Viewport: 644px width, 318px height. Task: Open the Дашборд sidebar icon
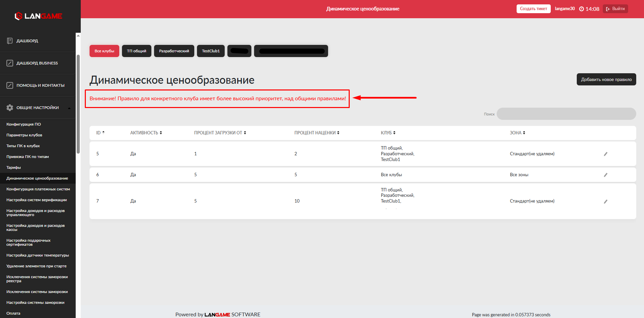10,41
